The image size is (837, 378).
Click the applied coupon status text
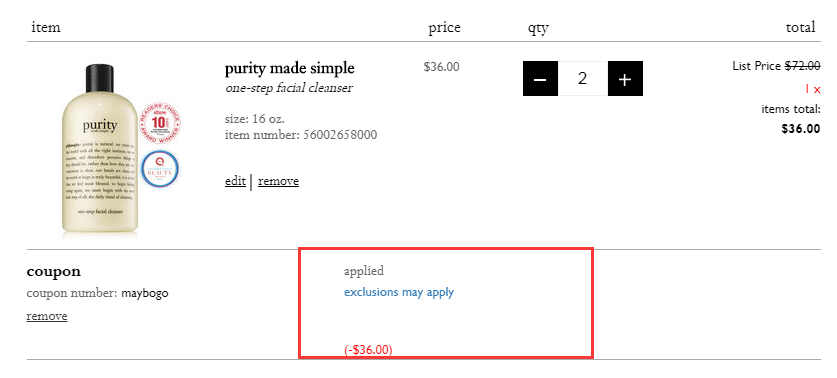(364, 271)
